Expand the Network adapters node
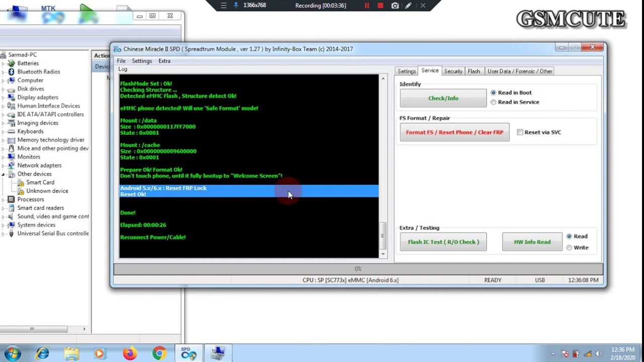The width and height of the screenshot is (644, 362). [x=3, y=165]
